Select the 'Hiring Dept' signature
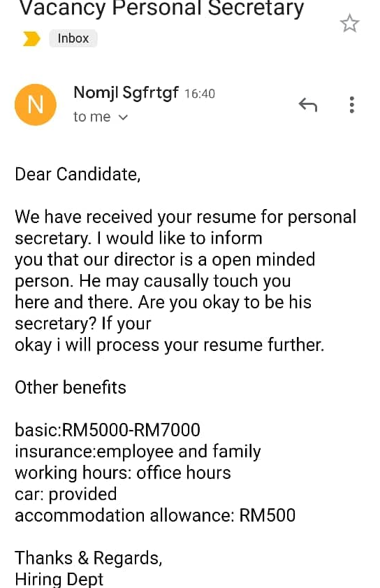 tap(59, 579)
